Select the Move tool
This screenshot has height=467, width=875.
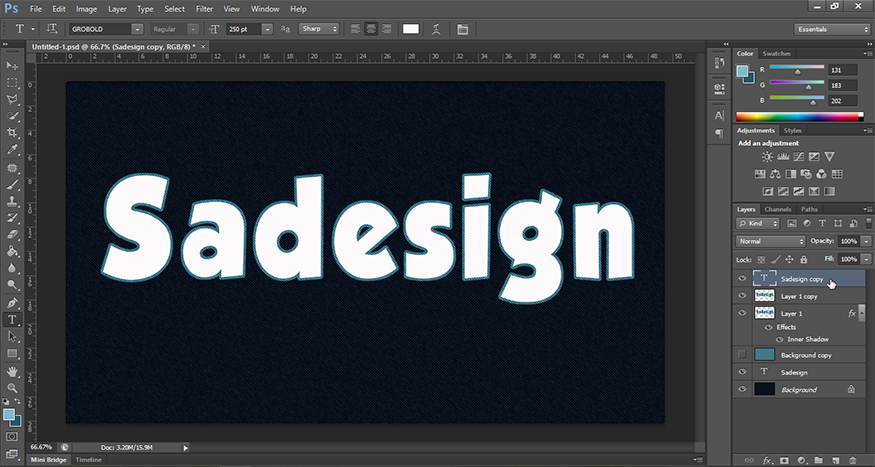point(12,66)
